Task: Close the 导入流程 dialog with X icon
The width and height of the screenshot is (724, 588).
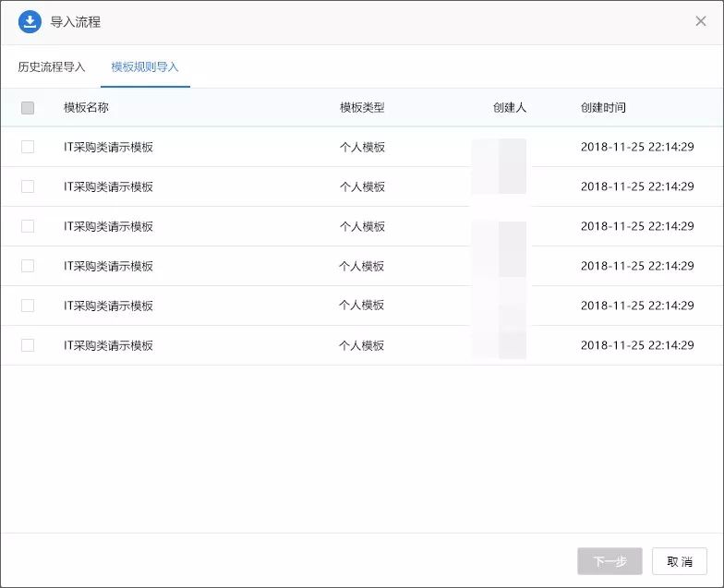Action: point(700,21)
